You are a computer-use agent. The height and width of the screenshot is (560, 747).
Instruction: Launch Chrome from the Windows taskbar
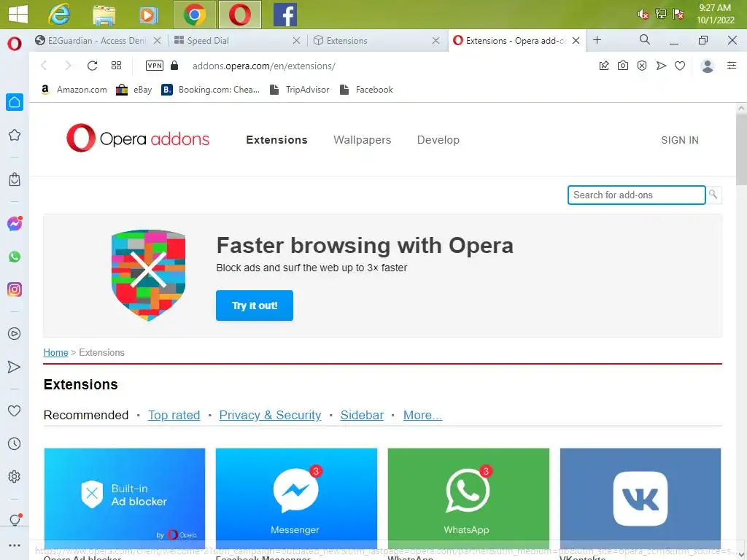pyautogui.click(x=194, y=15)
